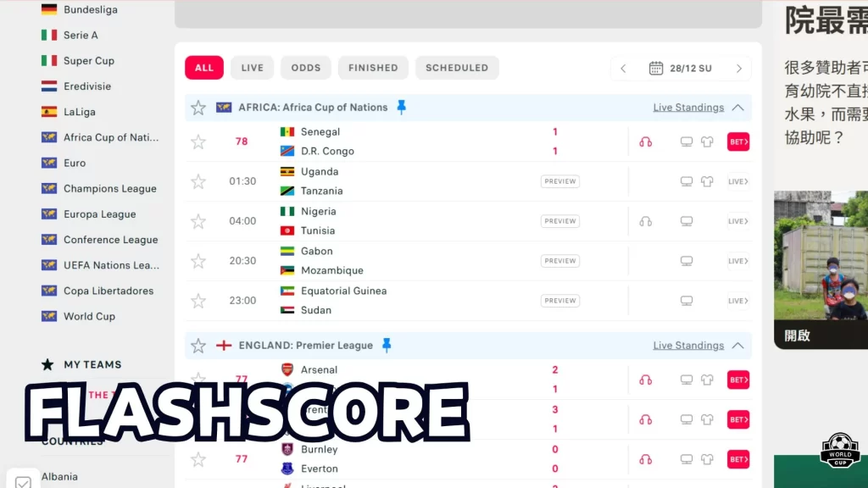Screen dimensions: 868x488
Task: Click audio commentary headphones for Senegal match
Action: coord(645,141)
